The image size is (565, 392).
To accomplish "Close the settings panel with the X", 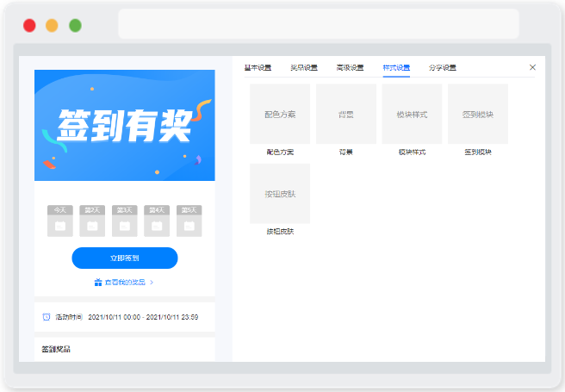I will tap(532, 67).
